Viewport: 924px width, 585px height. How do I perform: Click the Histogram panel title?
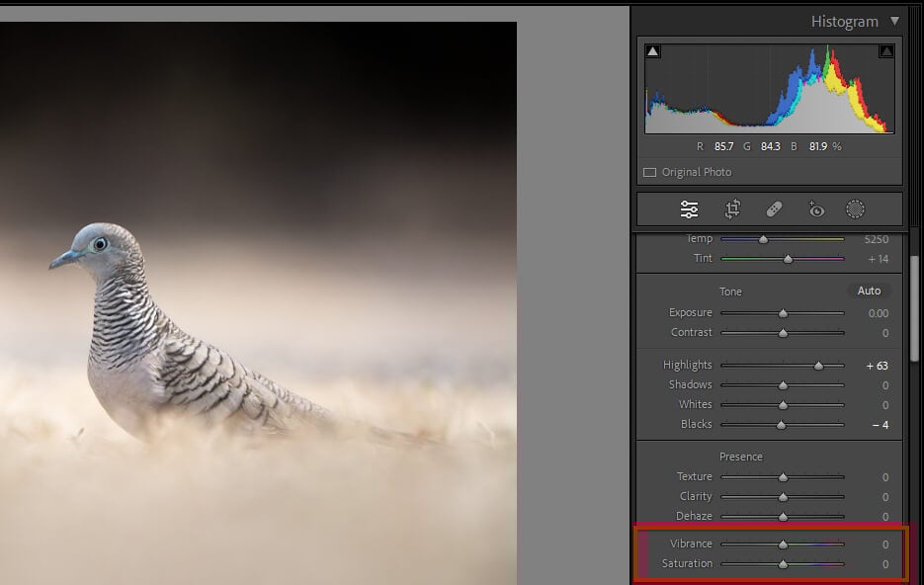pyautogui.click(x=843, y=21)
